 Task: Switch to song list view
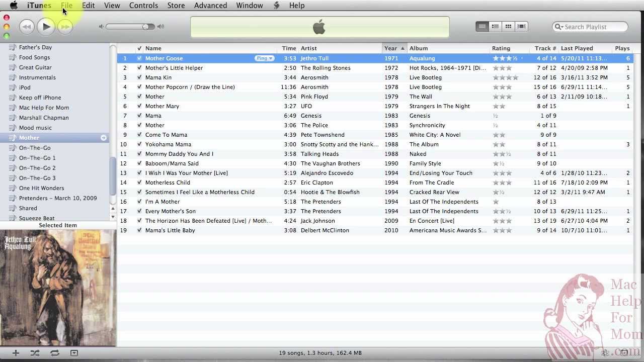(482, 27)
